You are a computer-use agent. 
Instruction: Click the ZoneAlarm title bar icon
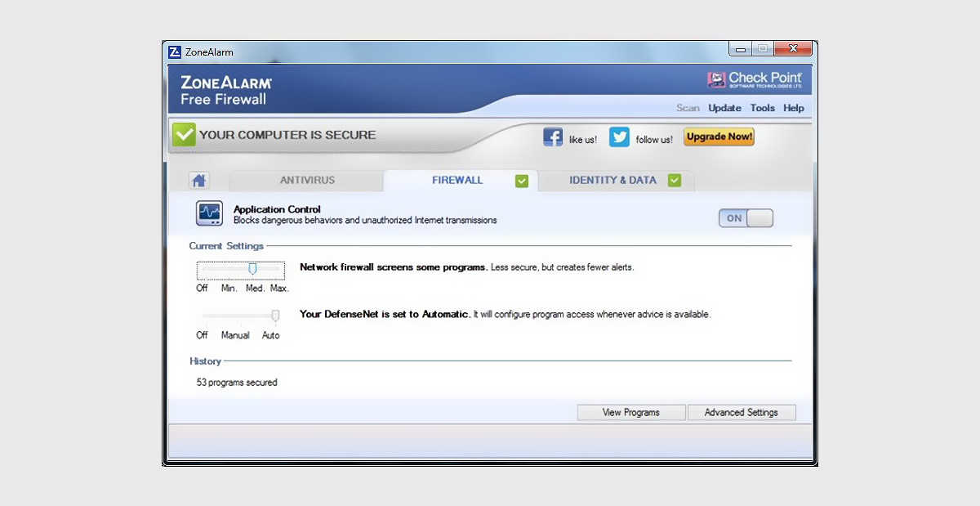coord(175,52)
